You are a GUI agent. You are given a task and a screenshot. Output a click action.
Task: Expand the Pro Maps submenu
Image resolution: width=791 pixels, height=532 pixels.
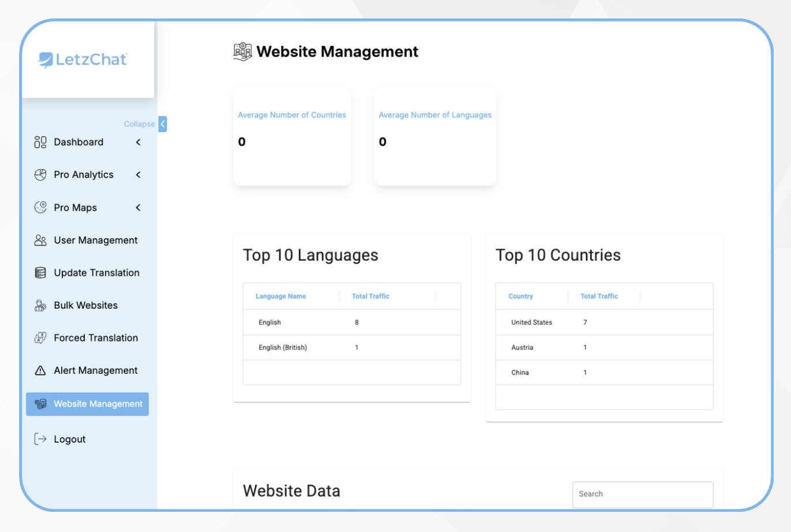tap(138, 207)
